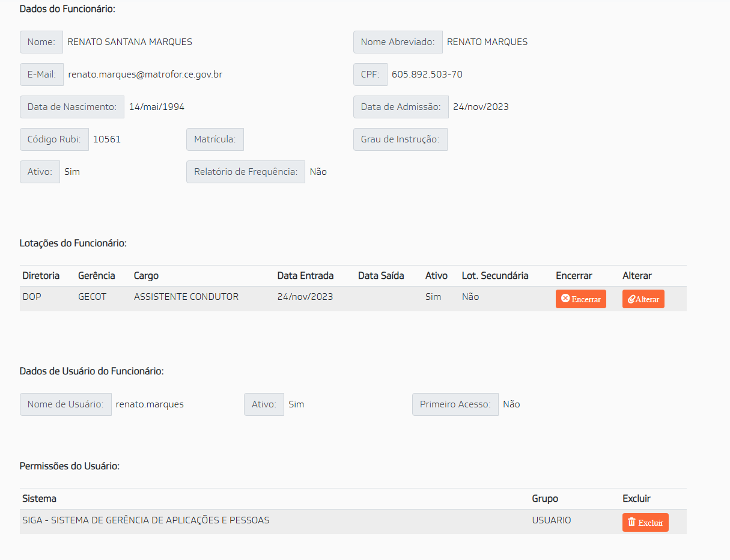Click the Data de Admissão label
The width and height of the screenshot is (730, 560).
point(401,107)
